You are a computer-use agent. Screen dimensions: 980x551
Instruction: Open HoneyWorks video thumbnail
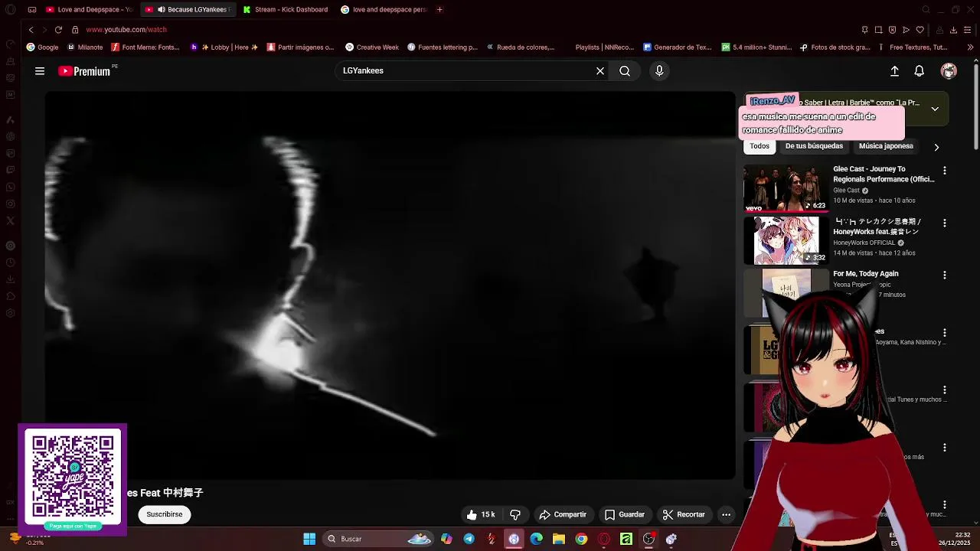click(x=786, y=240)
